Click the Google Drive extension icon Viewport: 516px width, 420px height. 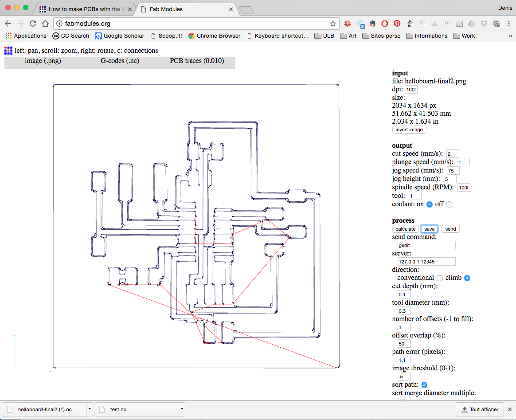472,24
